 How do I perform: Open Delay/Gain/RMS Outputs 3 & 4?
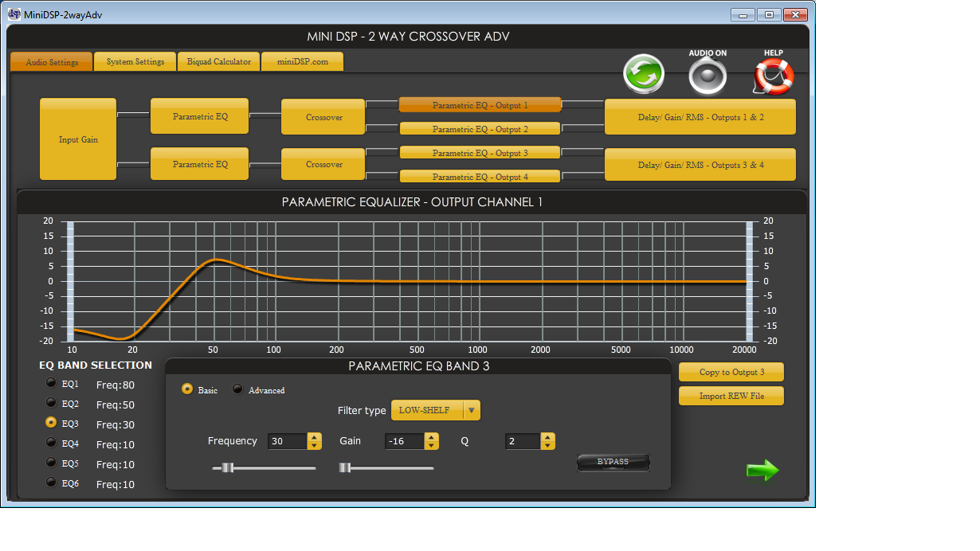click(701, 165)
